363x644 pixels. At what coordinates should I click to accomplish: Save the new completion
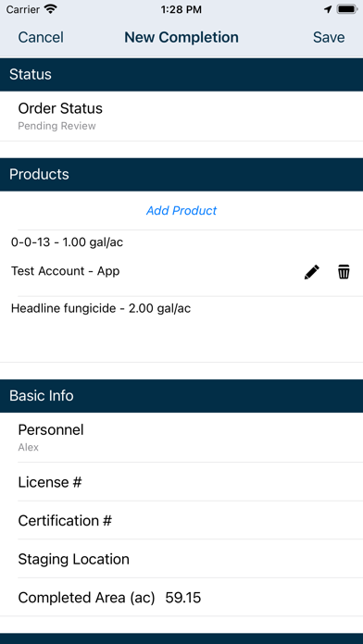(x=329, y=37)
